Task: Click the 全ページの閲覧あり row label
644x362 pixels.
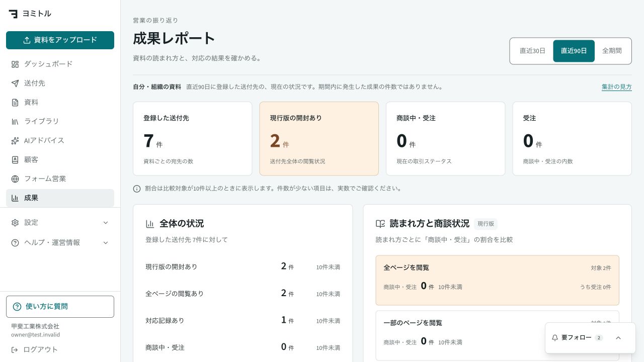Action: click(175, 294)
